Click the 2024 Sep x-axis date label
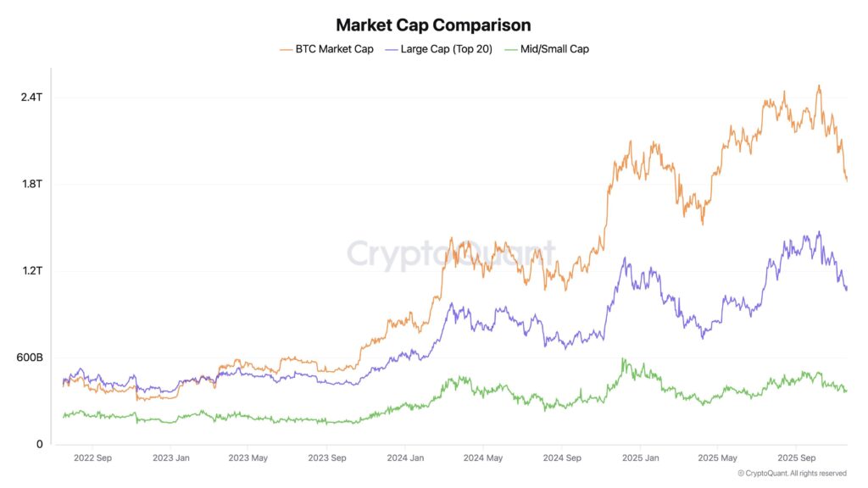868x488 pixels. 561,458
